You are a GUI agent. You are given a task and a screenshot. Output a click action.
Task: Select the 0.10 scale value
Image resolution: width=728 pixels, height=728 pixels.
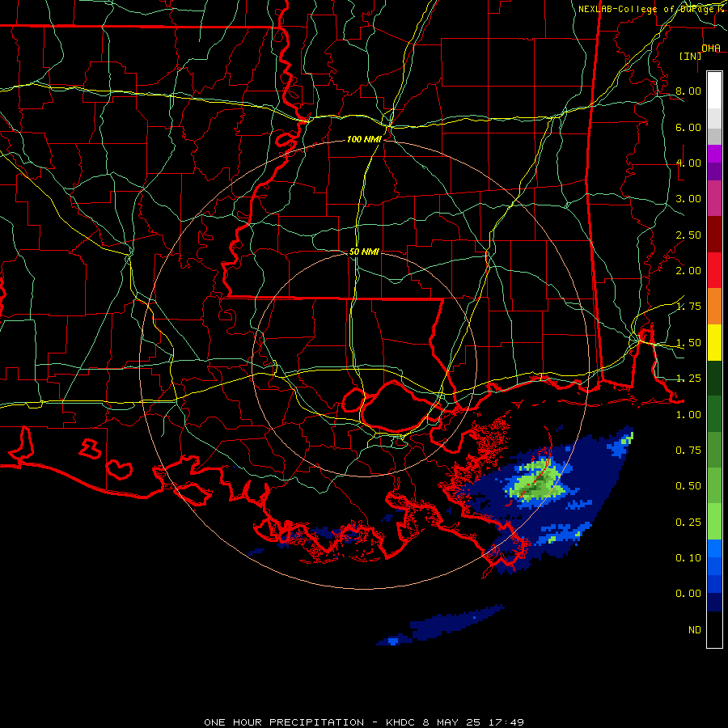coord(688,558)
